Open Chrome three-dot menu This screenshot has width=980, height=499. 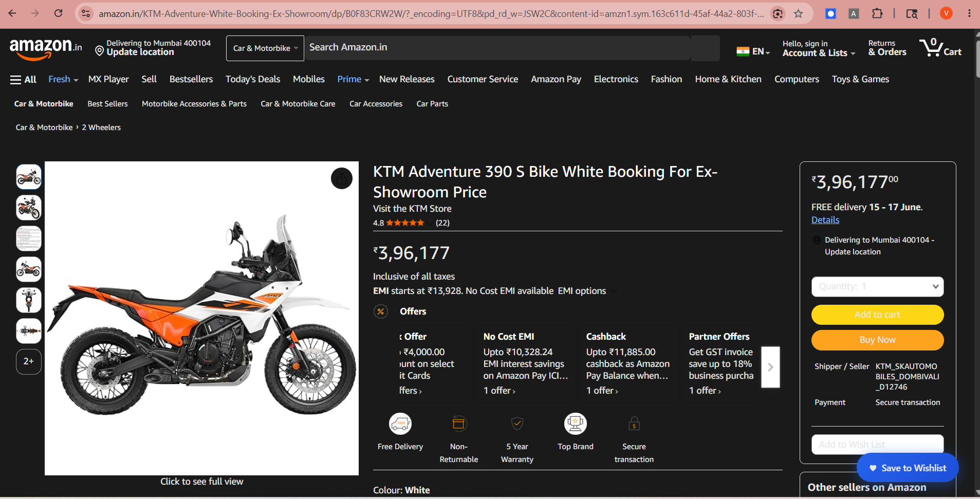(x=969, y=14)
